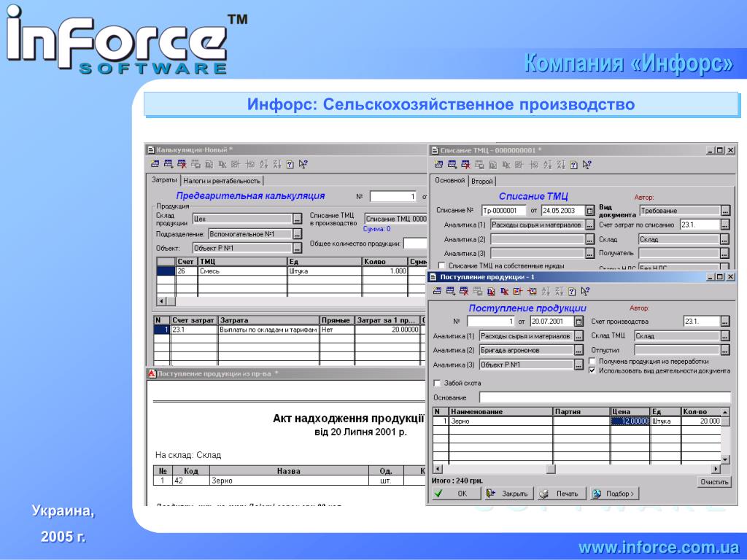The image size is (747, 560).
Task: Switch to Затраты tab in Калькуляция
Action: (x=164, y=180)
